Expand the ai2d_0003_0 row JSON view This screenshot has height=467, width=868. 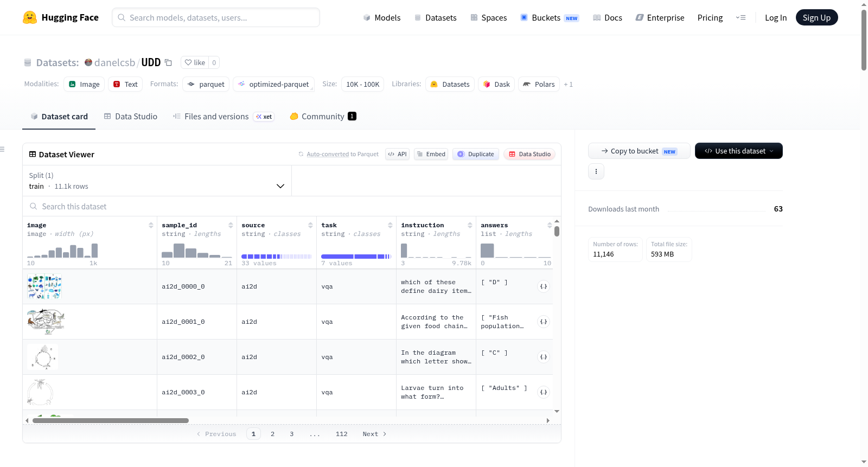coord(544,392)
